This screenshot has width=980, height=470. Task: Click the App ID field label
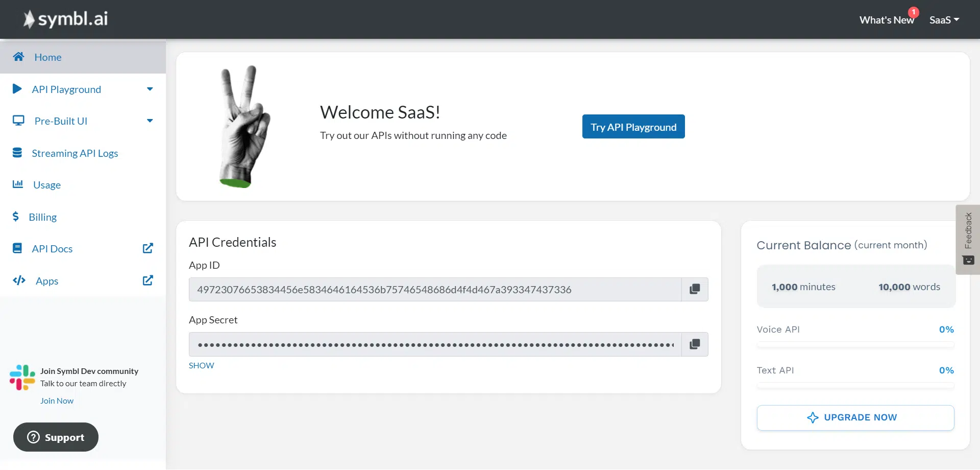(x=204, y=265)
